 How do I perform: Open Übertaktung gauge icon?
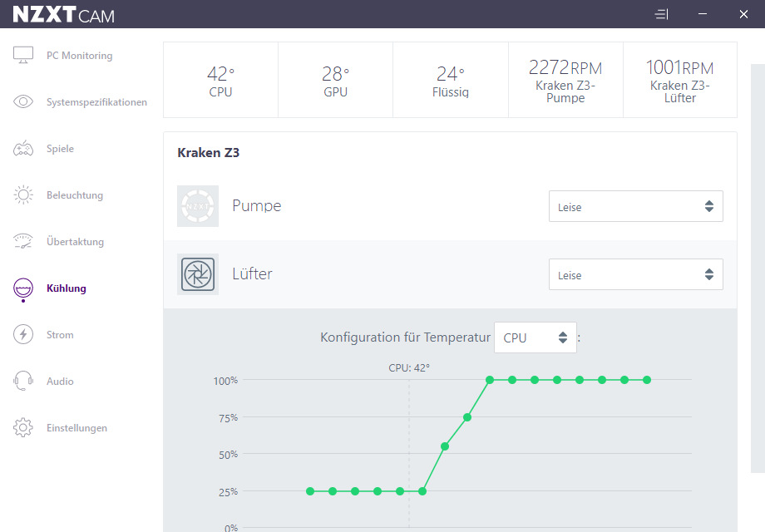23,241
